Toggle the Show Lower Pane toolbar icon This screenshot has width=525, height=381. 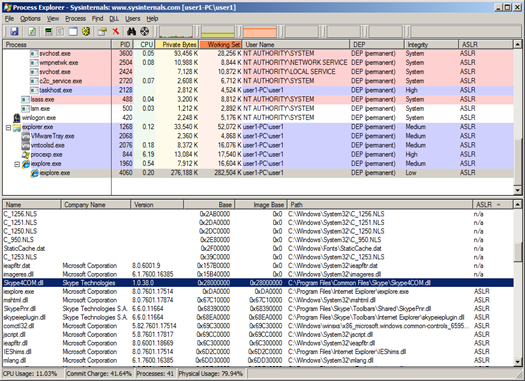coord(73,31)
